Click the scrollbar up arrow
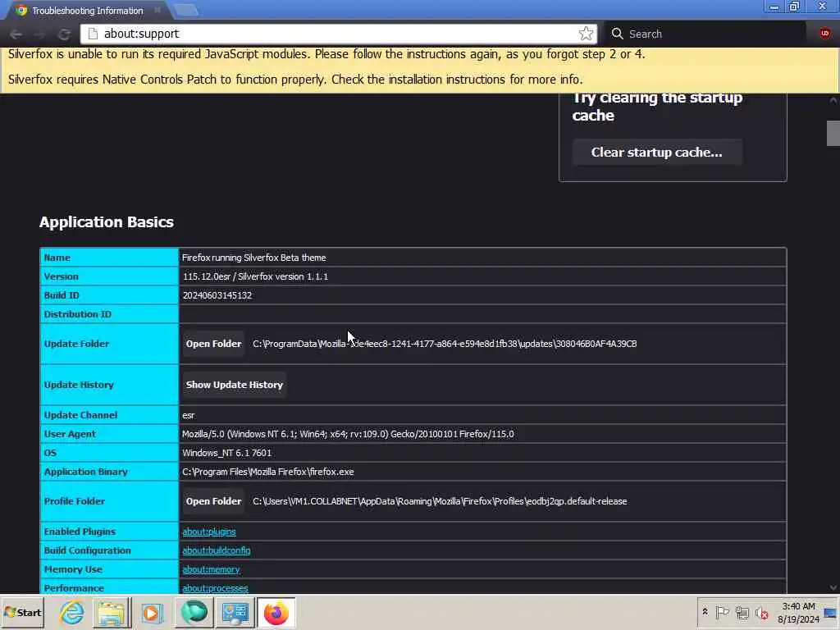The image size is (840, 630). tap(833, 100)
